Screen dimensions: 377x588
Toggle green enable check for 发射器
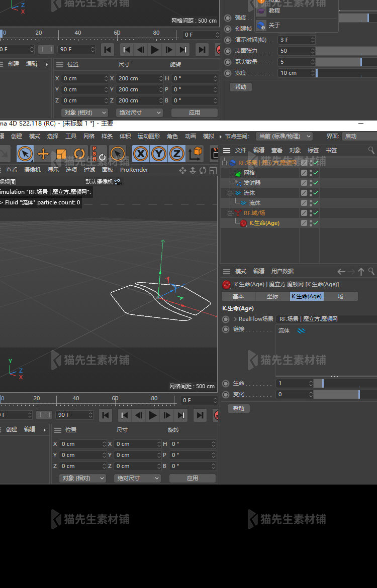(x=316, y=183)
